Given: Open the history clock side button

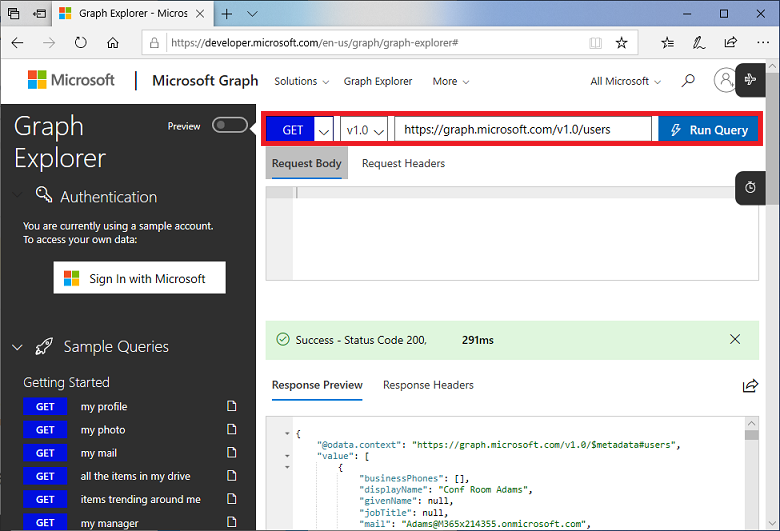Looking at the screenshot, I should pos(750,188).
